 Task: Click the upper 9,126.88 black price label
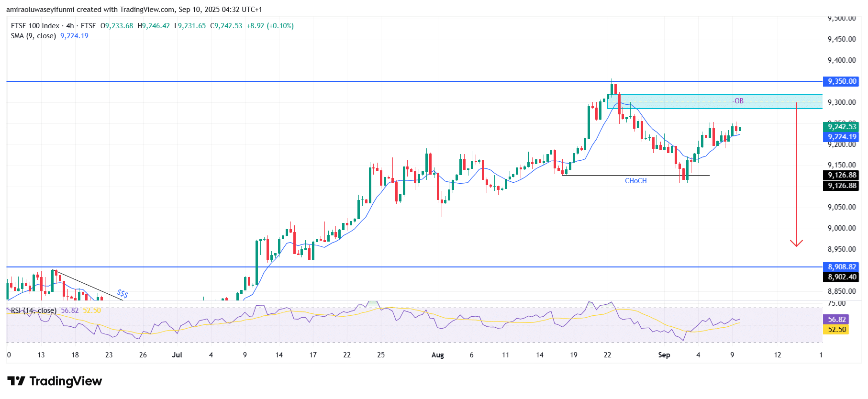click(841, 175)
